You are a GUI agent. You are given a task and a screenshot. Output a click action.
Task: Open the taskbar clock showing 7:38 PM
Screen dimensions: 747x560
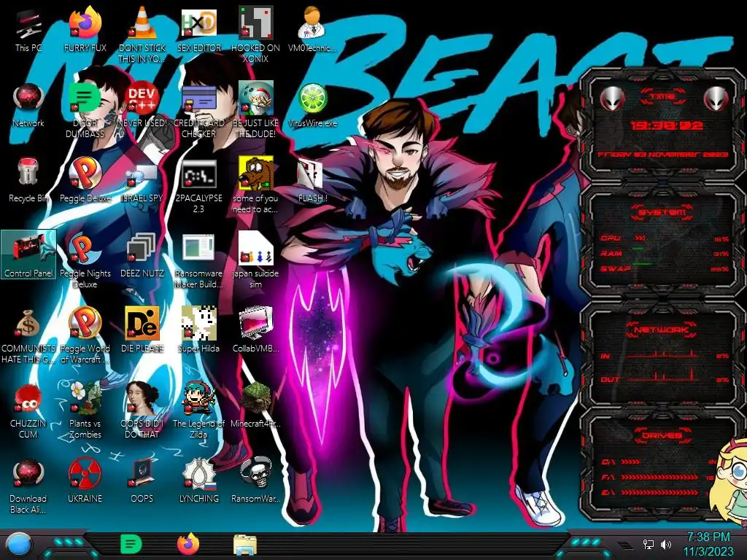pos(708,544)
